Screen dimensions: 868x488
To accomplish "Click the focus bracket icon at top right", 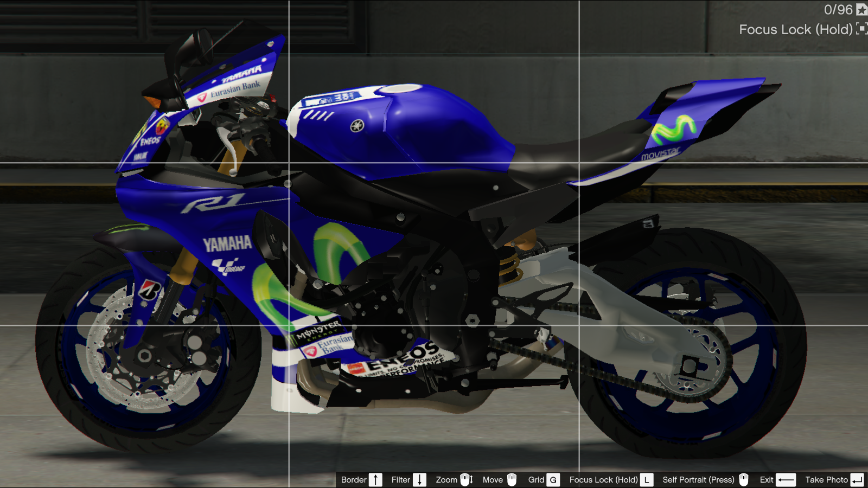I will 861,29.
